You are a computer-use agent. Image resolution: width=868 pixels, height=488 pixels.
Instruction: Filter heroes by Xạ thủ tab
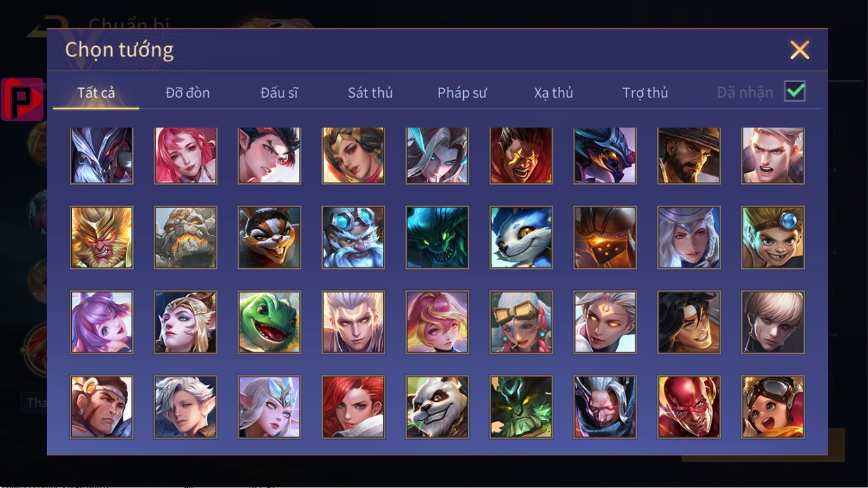(553, 92)
